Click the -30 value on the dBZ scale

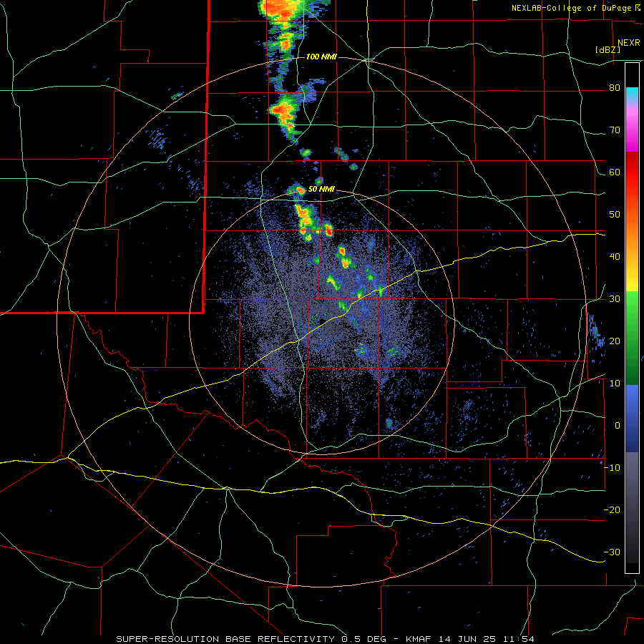pos(612,552)
